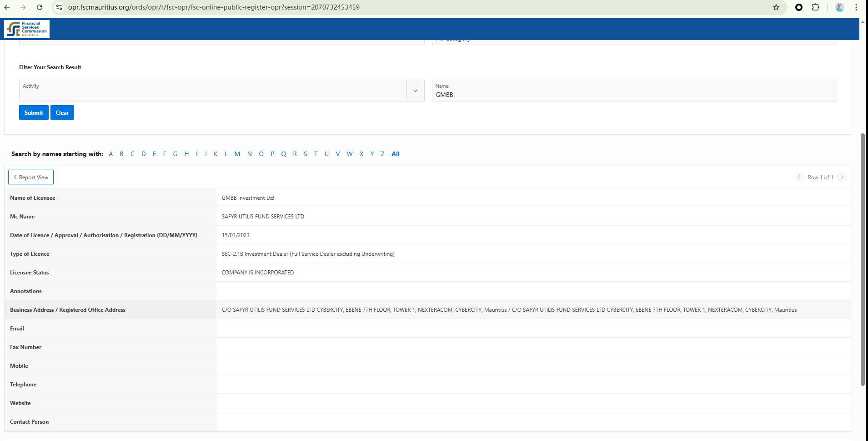This screenshot has width=868, height=441.
Task: Return to Report View
Action: (x=31, y=177)
